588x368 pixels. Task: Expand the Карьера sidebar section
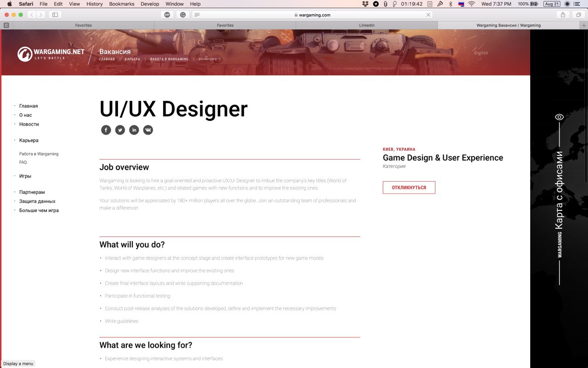tap(29, 140)
